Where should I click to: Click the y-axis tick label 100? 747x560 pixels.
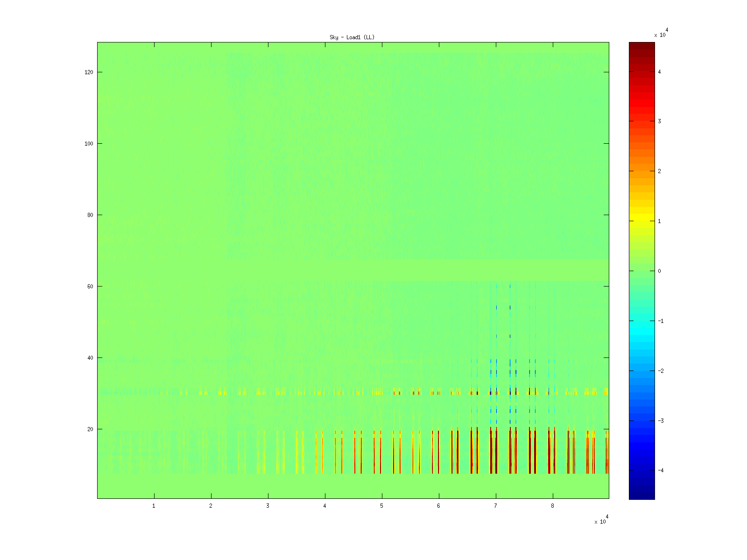coord(89,144)
